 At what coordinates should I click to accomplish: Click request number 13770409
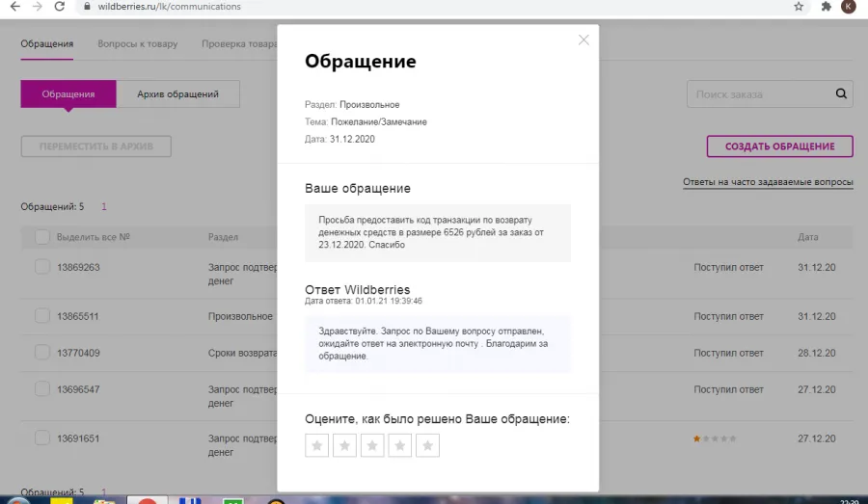78,353
